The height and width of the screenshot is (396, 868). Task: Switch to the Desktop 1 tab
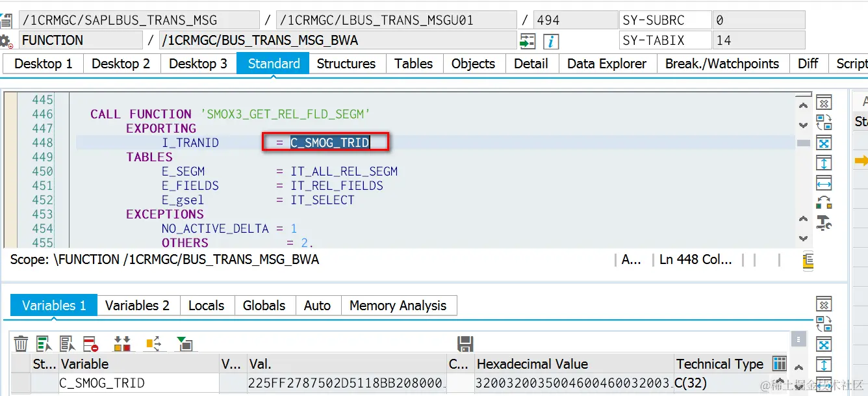[44, 64]
